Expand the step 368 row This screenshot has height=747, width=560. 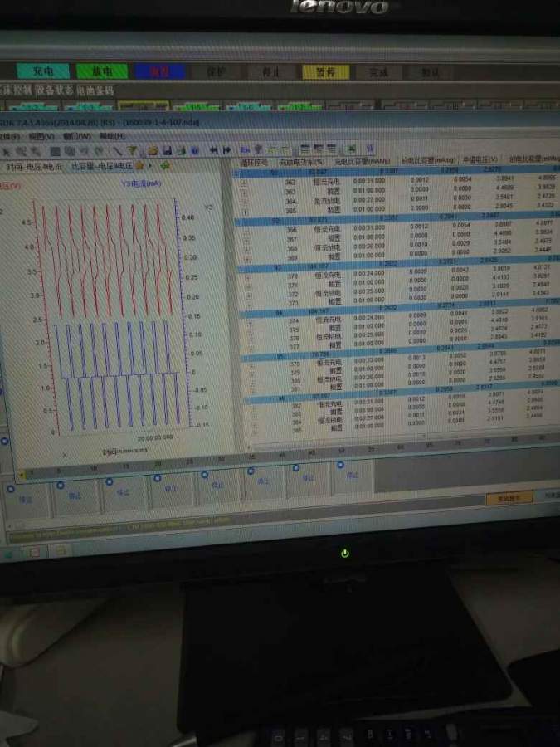tap(247, 249)
